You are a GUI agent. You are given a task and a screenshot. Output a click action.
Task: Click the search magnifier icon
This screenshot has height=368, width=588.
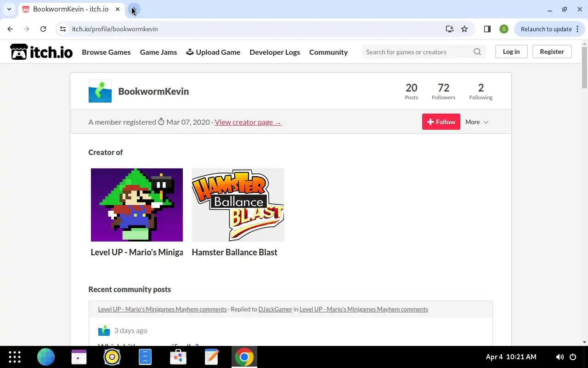[477, 52]
